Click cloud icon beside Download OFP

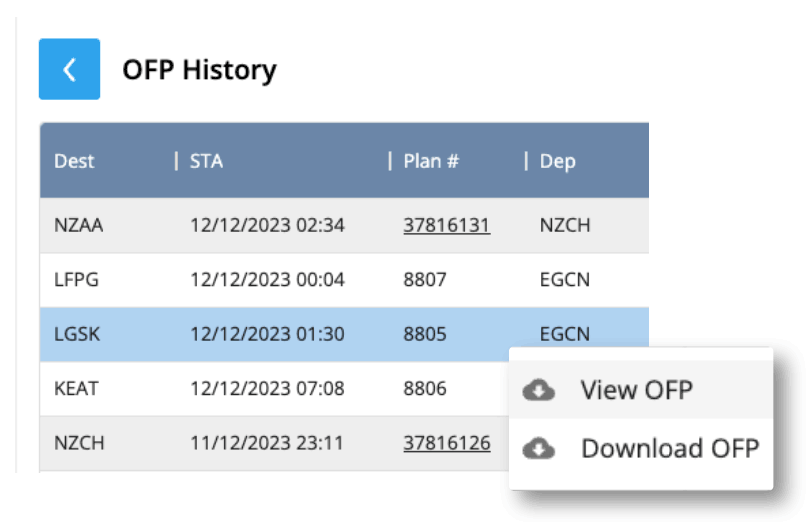(539, 448)
